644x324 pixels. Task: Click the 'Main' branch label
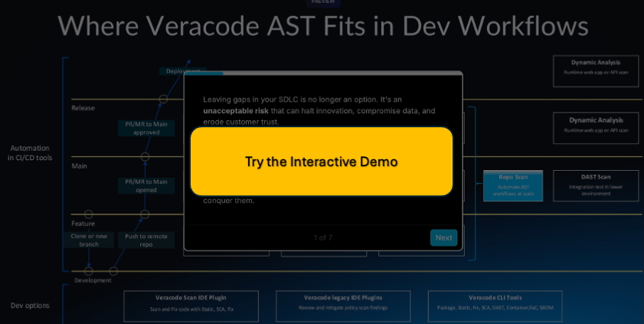pos(80,166)
